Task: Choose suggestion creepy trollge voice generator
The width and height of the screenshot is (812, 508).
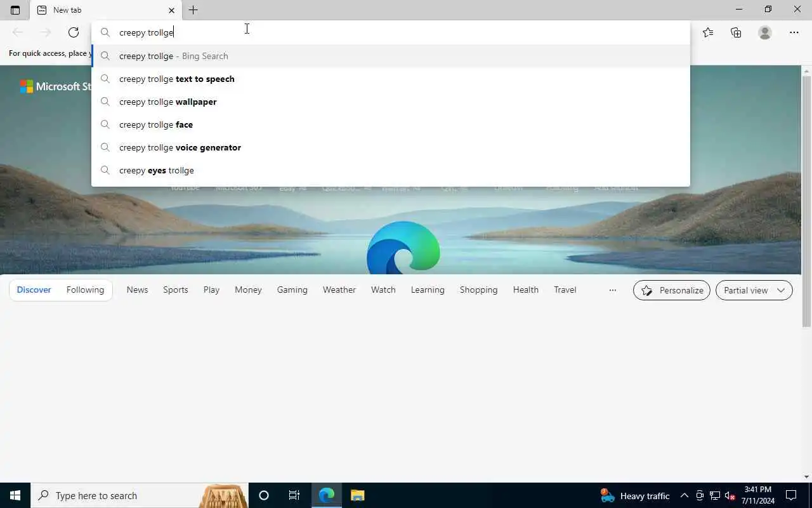Action: (390, 147)
